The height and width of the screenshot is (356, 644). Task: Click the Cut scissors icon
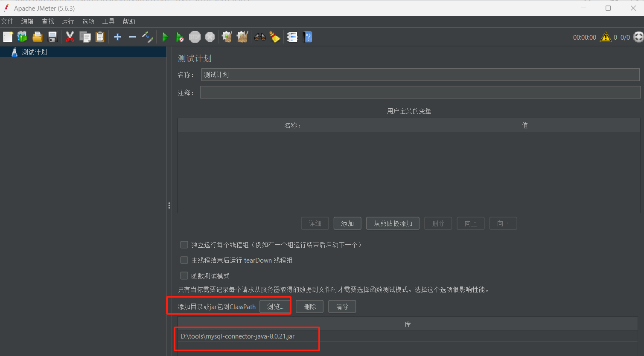tap(70, 37)
